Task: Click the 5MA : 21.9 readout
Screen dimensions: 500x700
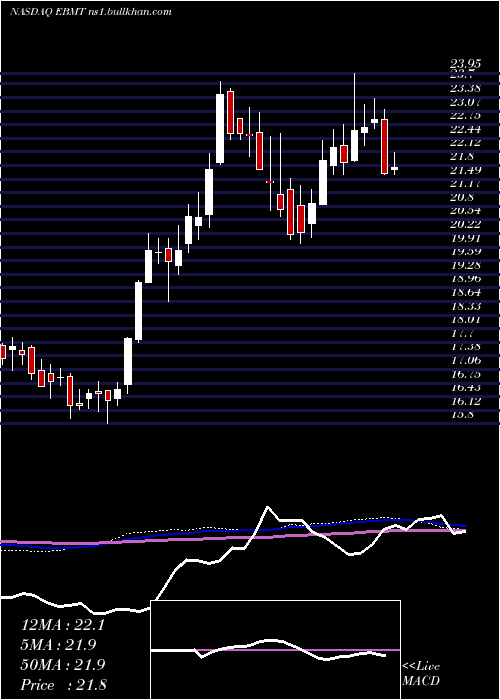Action: (x=58, y=645)
